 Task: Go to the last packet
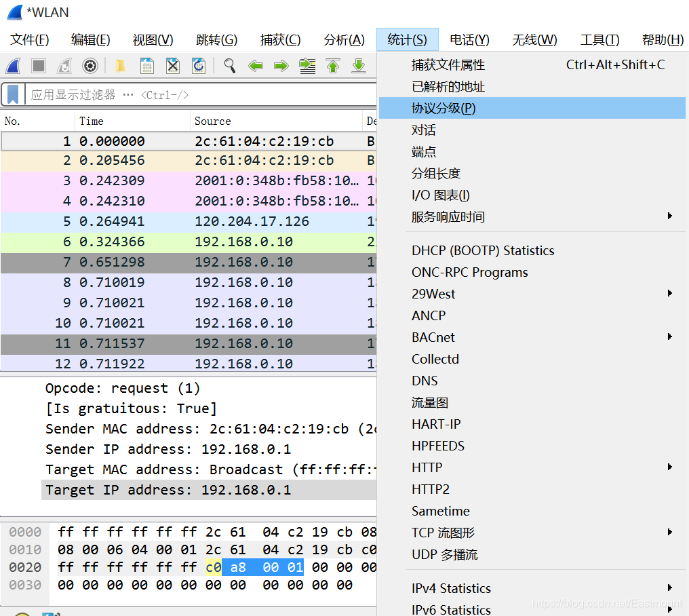(x=359, y=66)
